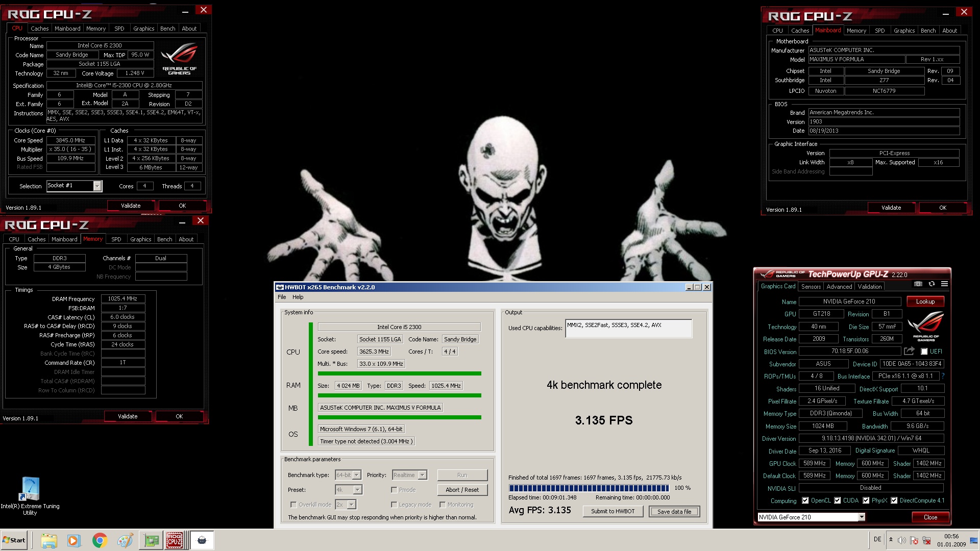
Task: Click Submit to HWBOT button
Action: (612, 511)
